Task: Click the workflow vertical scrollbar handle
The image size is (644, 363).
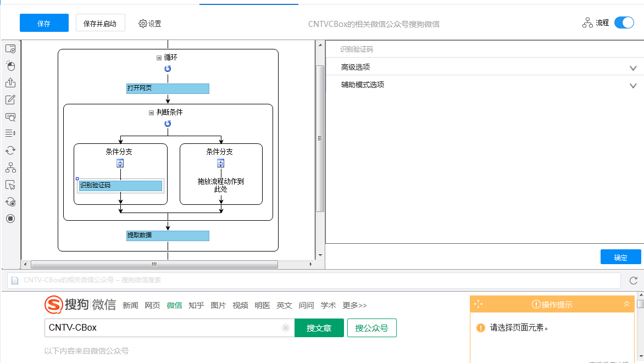Action: pos(320,138)
